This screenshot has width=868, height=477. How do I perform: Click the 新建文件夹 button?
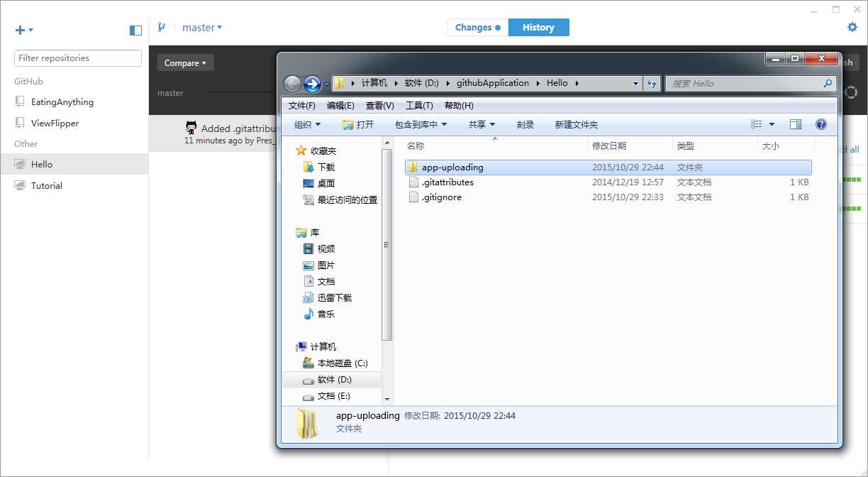pyautogui.click(x=576, y=124)
